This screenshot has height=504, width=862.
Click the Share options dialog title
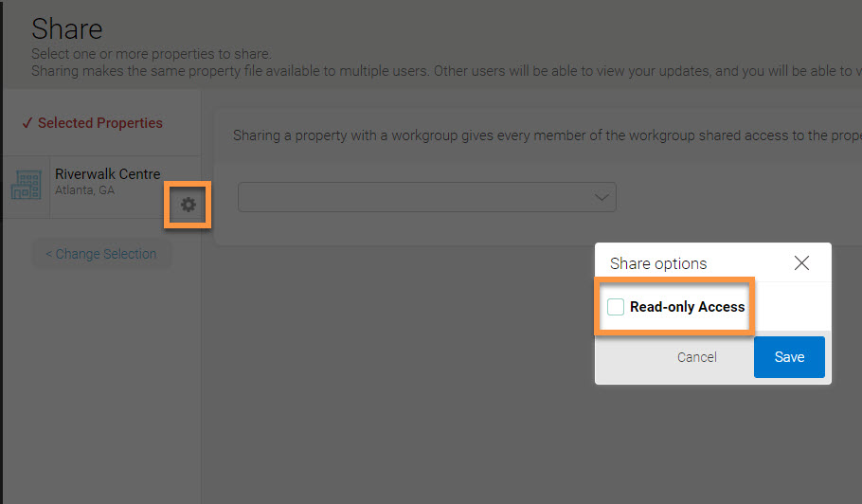click(x=658, y=263)
